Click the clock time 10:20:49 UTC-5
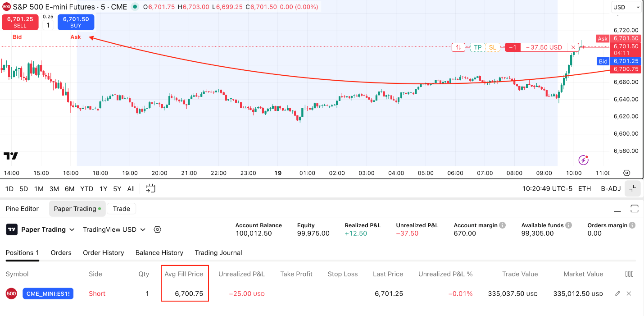644x316 pixels. pyautogui.click(x=547, y=189)
